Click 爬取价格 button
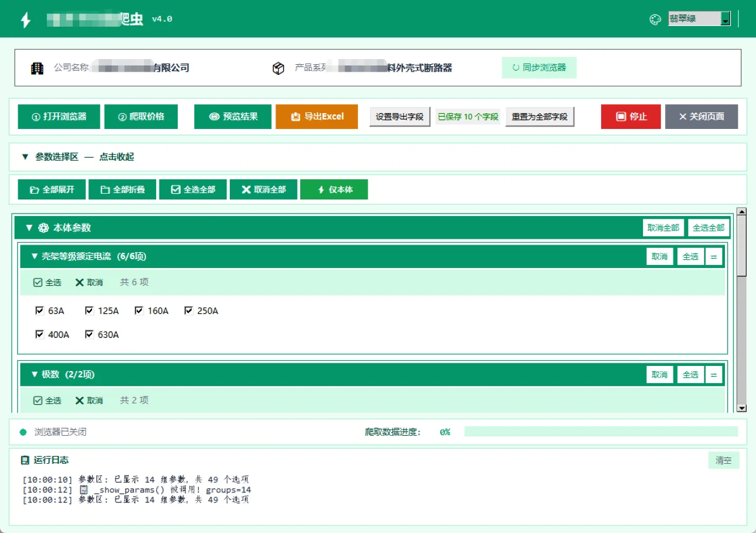The height and width of the screenshot is (533, 756). tap(141, 117)
